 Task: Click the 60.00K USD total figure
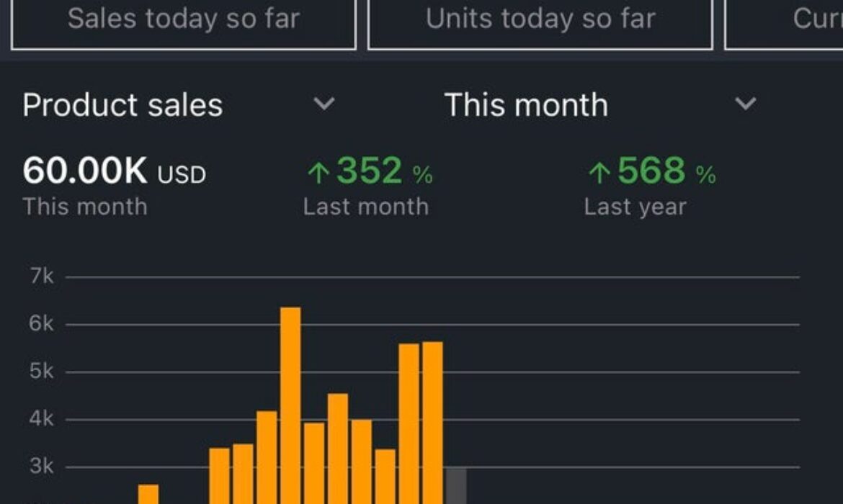(x=112, y=171)
